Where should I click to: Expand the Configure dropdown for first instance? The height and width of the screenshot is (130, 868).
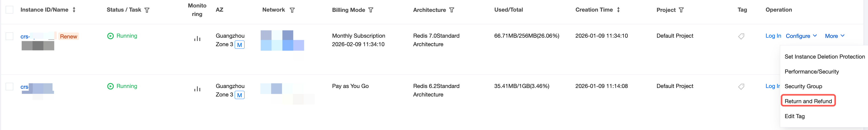801,36
